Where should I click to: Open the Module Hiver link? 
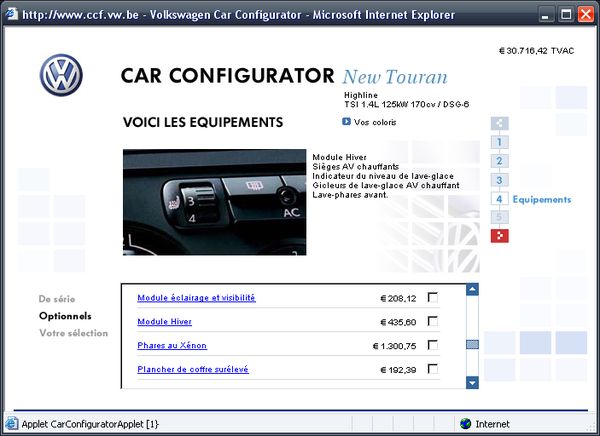pos(164,322)
